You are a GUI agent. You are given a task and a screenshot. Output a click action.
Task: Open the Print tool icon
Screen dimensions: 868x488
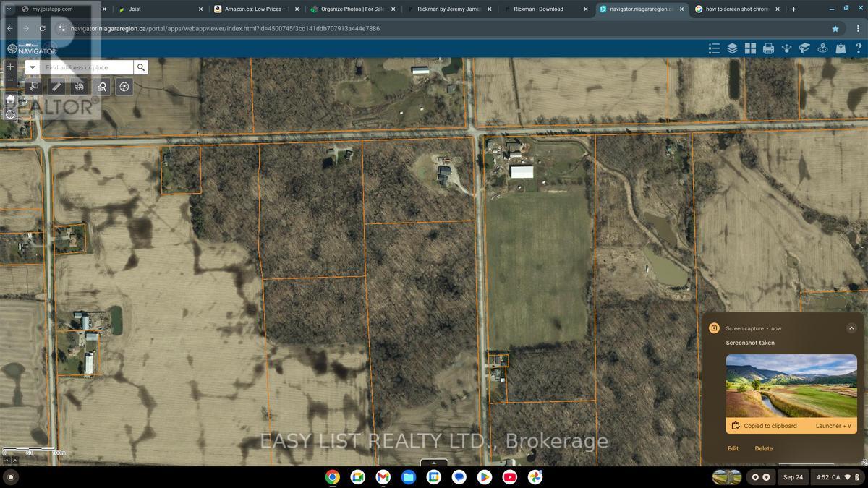(x=767, y=48)
